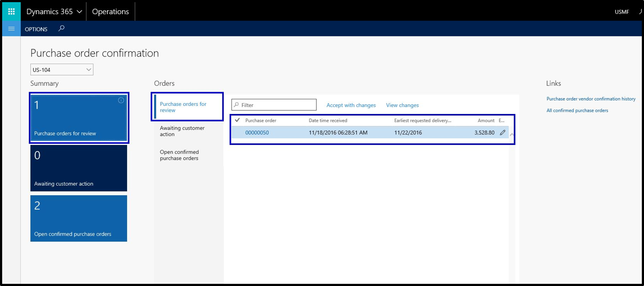Open Purchase order vendor confirmation history link

(591, 99)
